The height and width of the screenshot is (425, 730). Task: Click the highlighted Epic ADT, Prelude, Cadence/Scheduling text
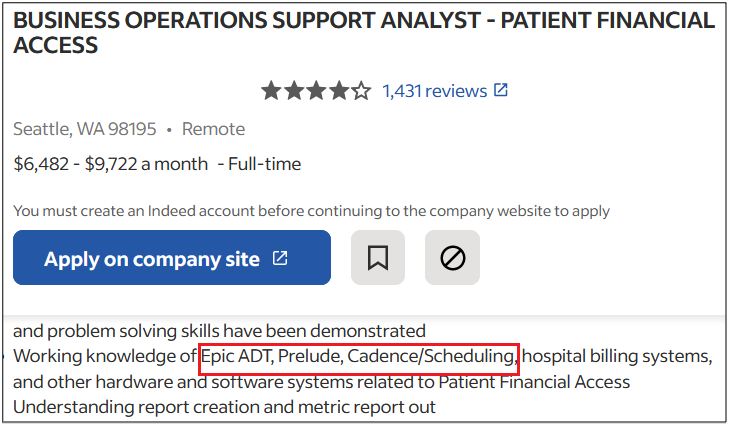pyautogui.click(x=358, y=357)
